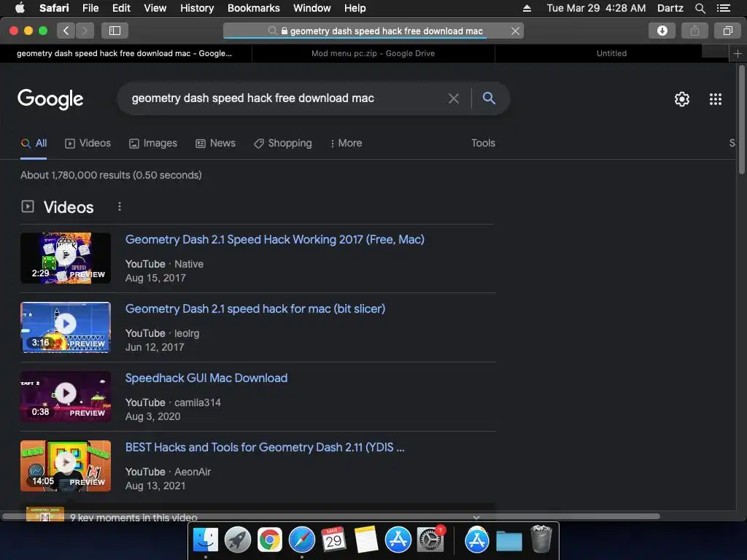This screenshot has width=747, height=560.
Task: Play the 2:29 Speed Hack video thumbnail
Action: pos(66,258)
